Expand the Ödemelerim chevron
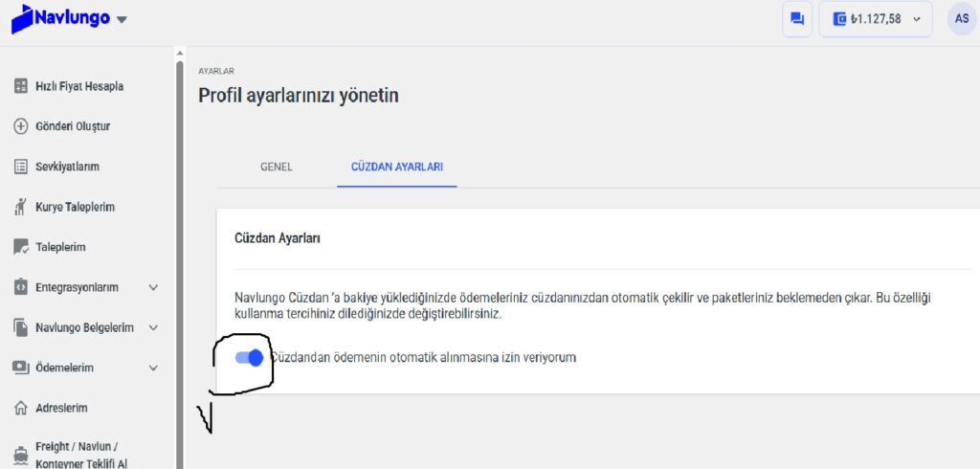The width and height of the screenshot is (980, 469). (153, 368)
